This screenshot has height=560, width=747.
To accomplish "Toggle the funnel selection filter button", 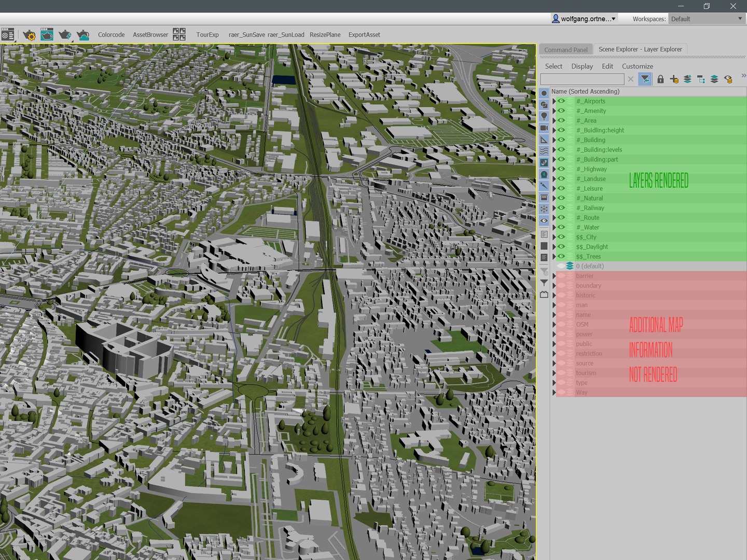I will pyautogui.click(x=645, y=79).
